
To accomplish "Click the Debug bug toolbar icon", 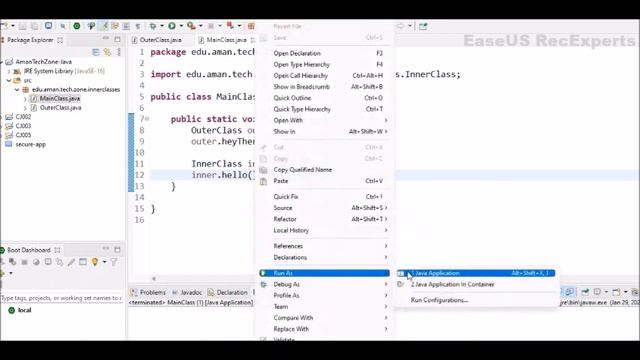I will point(153,26).
